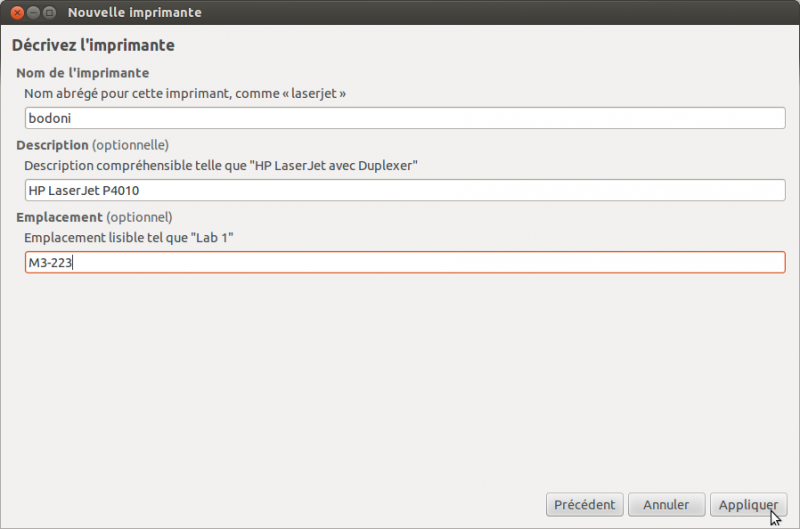
Task: Click the Nouvelle imprimante title bar text
Action: pos(135,12)
